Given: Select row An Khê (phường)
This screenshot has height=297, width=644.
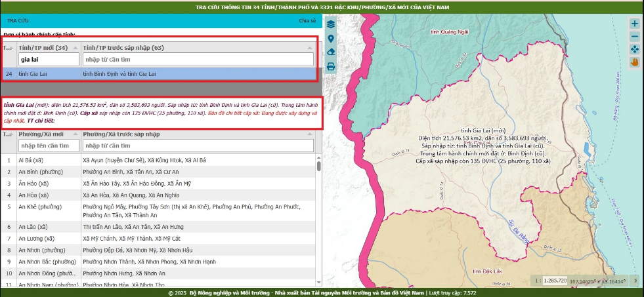Looking at the screenshot, I should pos(158,211).
